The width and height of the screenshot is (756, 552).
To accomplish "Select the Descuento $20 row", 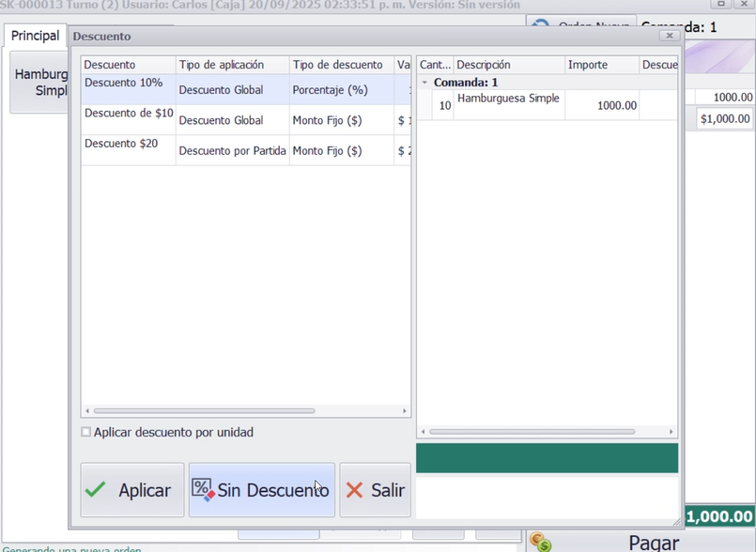I will [129, 149].
